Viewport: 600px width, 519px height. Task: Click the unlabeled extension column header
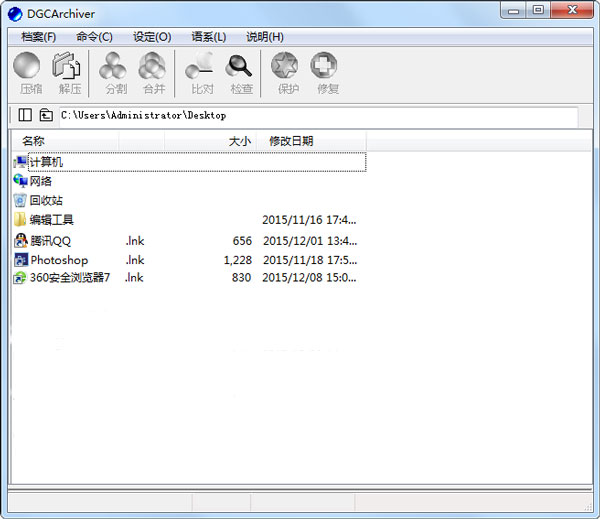pyautogui.click(x=142, y=141)
